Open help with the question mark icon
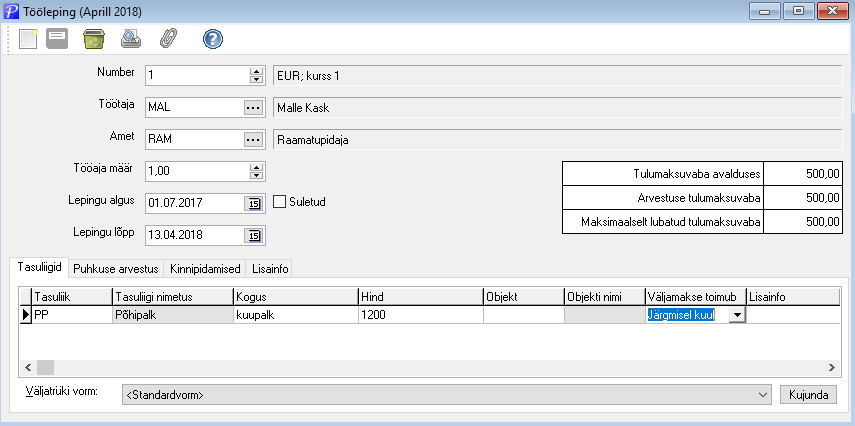 coord(213,39)
